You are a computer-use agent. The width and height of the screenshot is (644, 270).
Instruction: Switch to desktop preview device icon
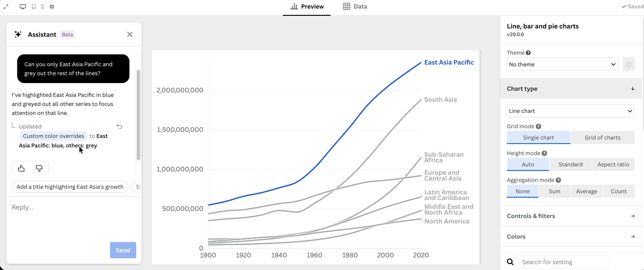pyautogui.click(x=23, y=7)
